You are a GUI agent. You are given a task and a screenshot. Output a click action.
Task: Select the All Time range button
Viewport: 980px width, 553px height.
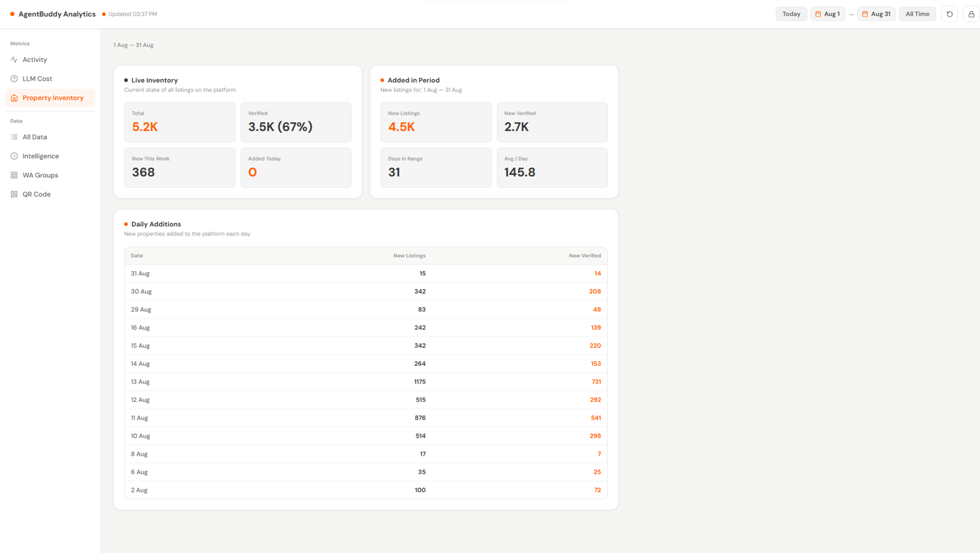(x=917, y=14)
